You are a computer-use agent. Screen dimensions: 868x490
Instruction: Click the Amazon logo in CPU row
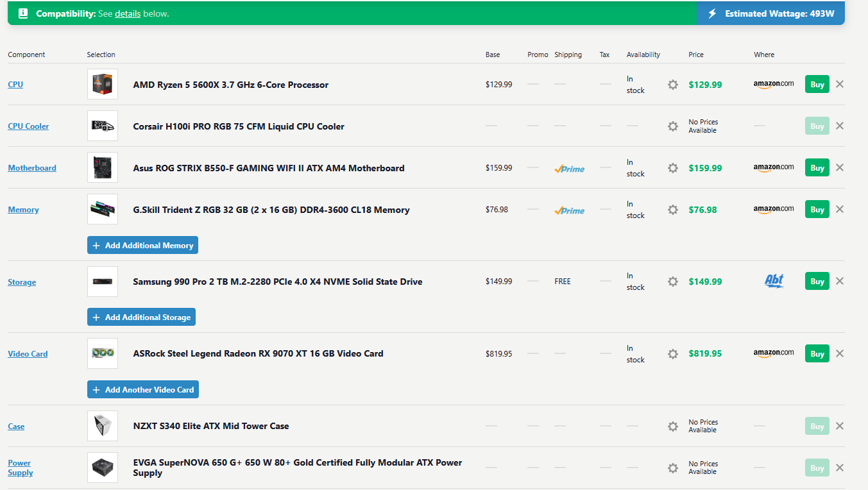pyautogui.click(x=774, y=84)
